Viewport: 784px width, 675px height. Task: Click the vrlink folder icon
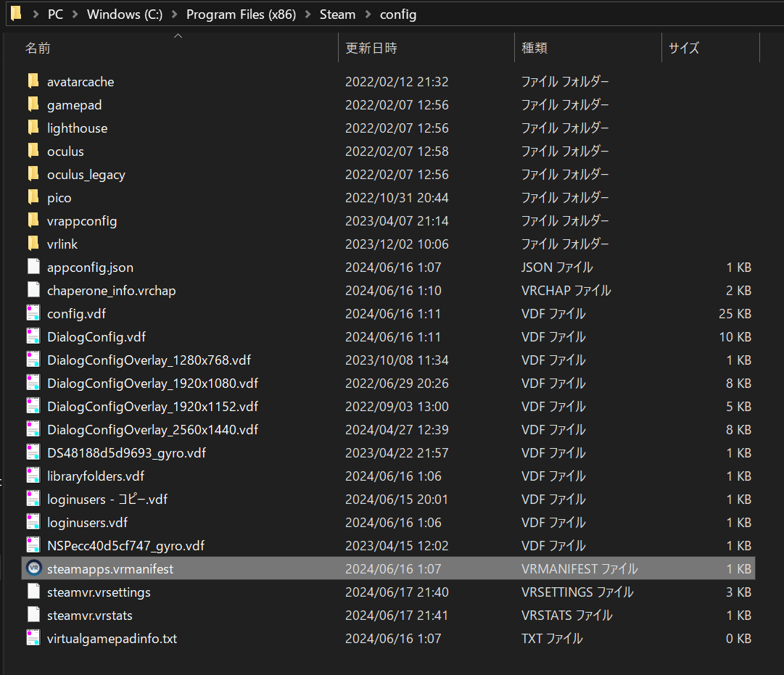coord(33,244)
